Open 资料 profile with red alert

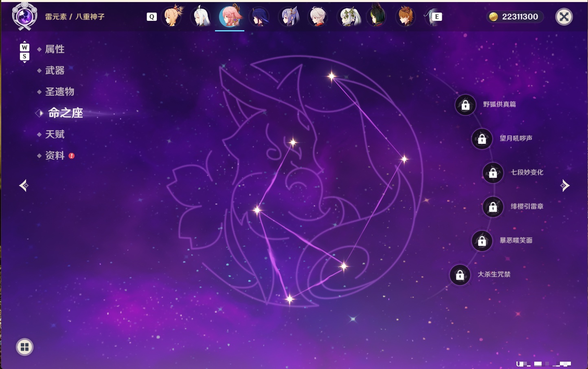(x=55, y=155)
